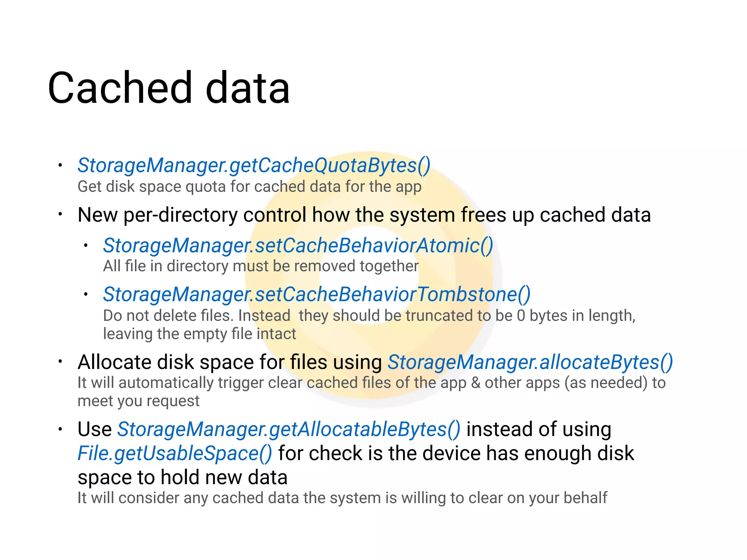
Task: Click the StorageManager.getCacheQuotaBytes() link
Action: click(x=254, y=166)
